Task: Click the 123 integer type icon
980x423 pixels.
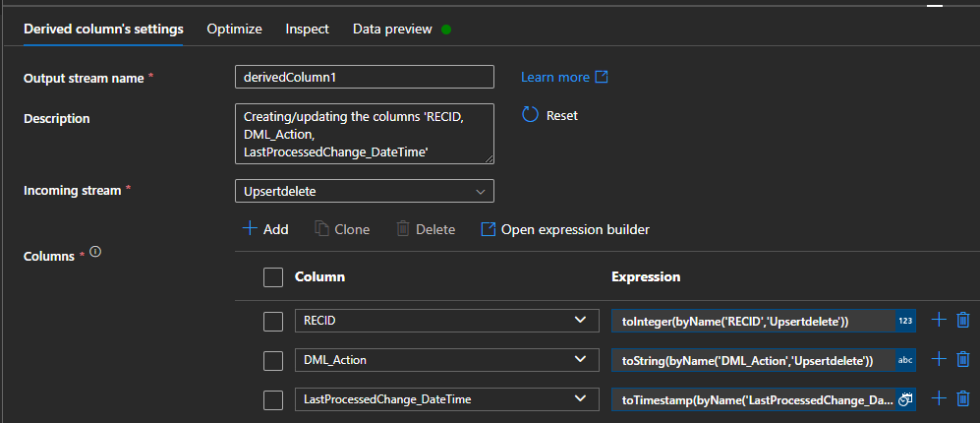Action: coord(905,321)
